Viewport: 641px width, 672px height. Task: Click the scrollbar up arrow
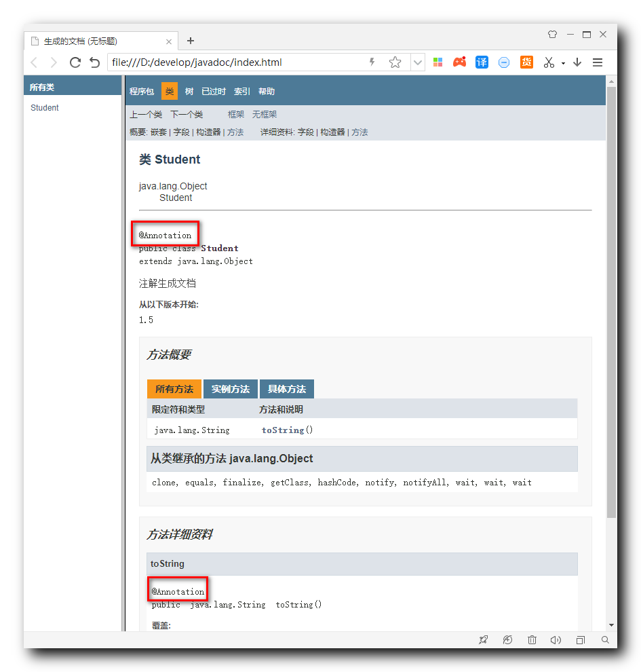(611, 81)
